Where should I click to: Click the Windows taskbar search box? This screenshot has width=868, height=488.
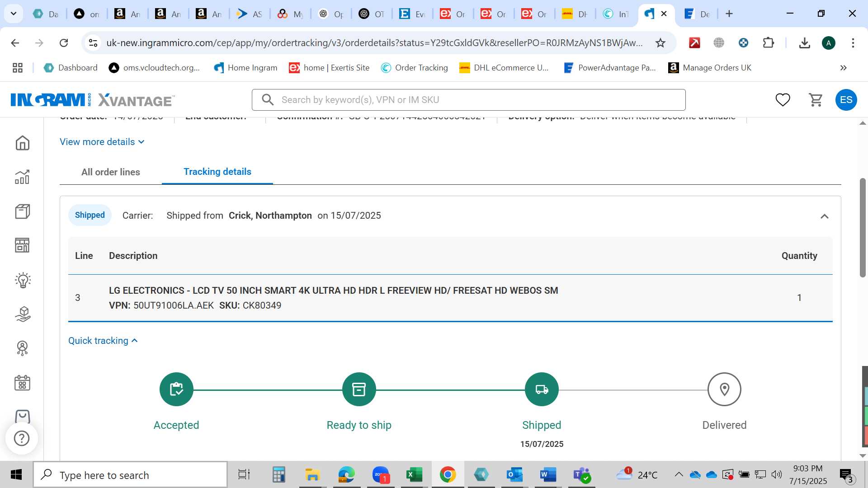click(130, 475)
